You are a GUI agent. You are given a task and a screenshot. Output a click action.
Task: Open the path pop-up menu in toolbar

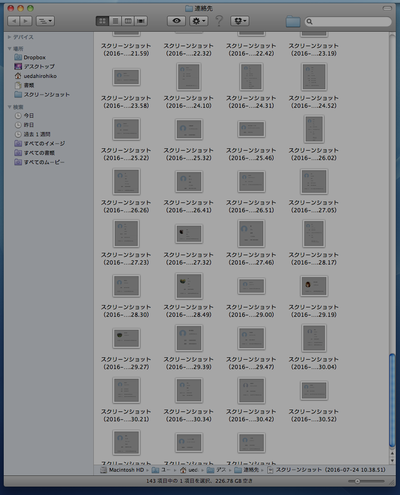pyautogui.click(x=45, y=21)
